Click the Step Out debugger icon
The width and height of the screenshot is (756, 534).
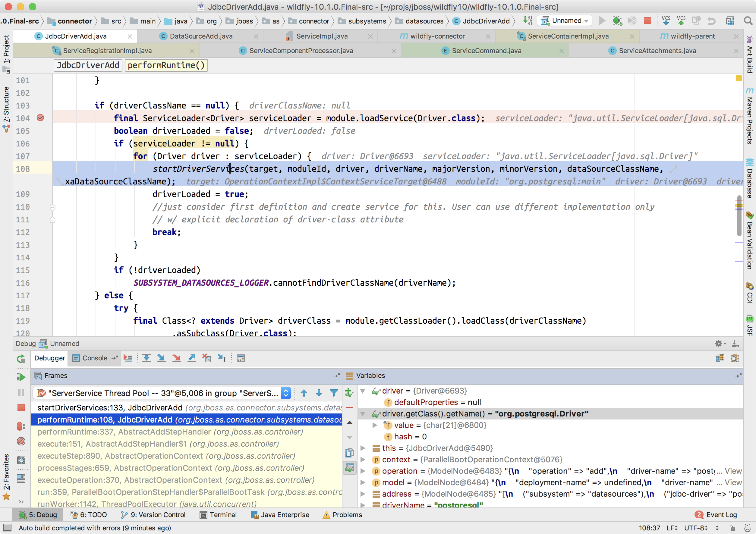click(192, 358)
